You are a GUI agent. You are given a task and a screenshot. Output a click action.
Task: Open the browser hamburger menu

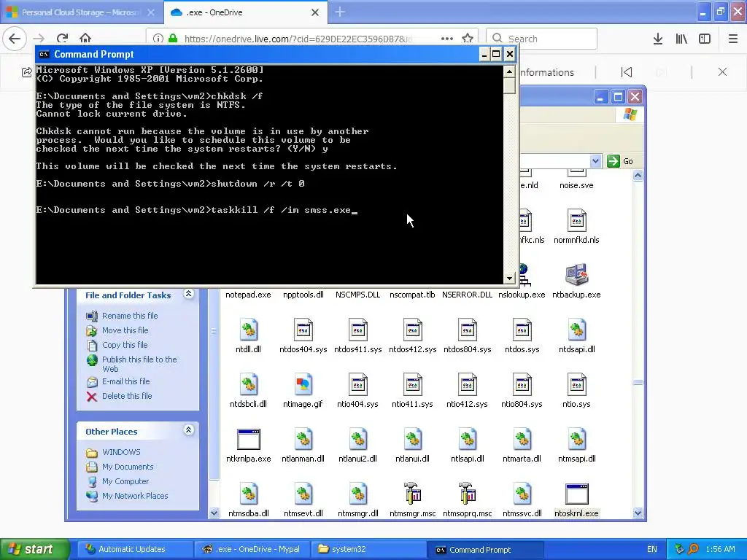point(733,39)
